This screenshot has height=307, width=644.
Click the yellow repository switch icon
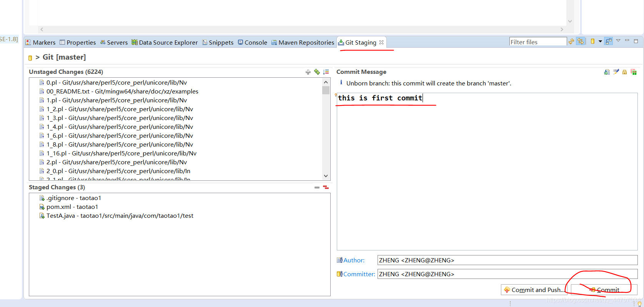point(592,42)
